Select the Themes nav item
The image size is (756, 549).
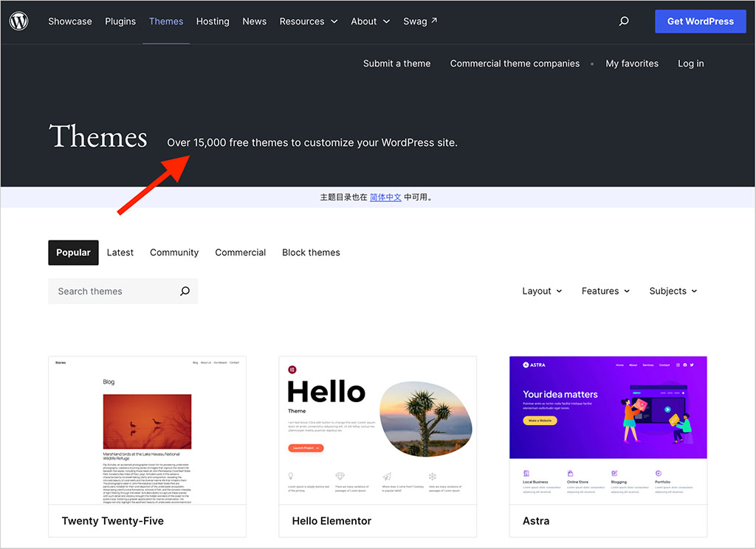[166, 21]
